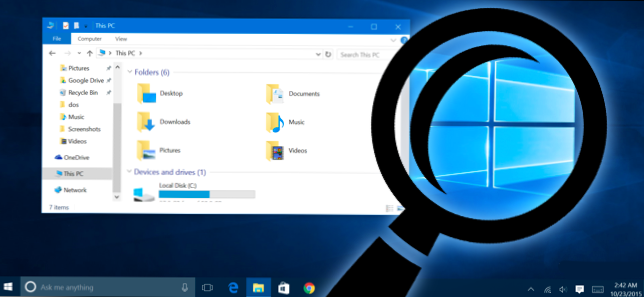Switch to the View ribbon tab
This screenshot has height=297, width=644.
coord(121,39)
